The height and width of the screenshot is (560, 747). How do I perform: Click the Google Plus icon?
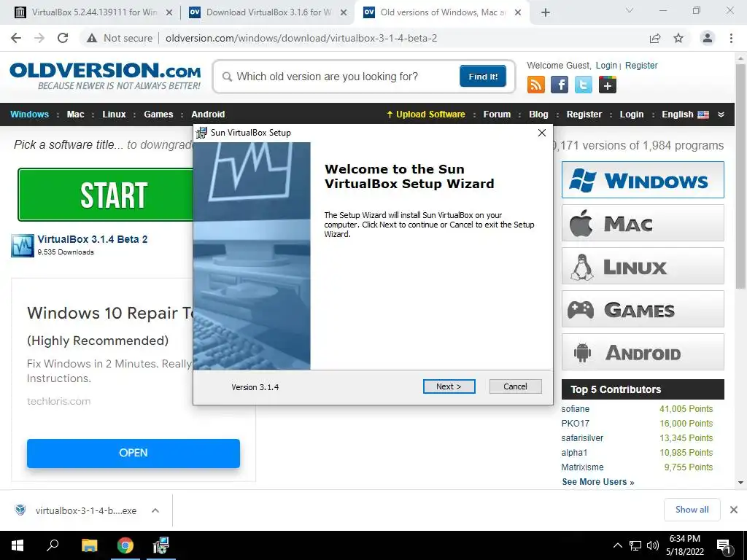click(608, 85)
